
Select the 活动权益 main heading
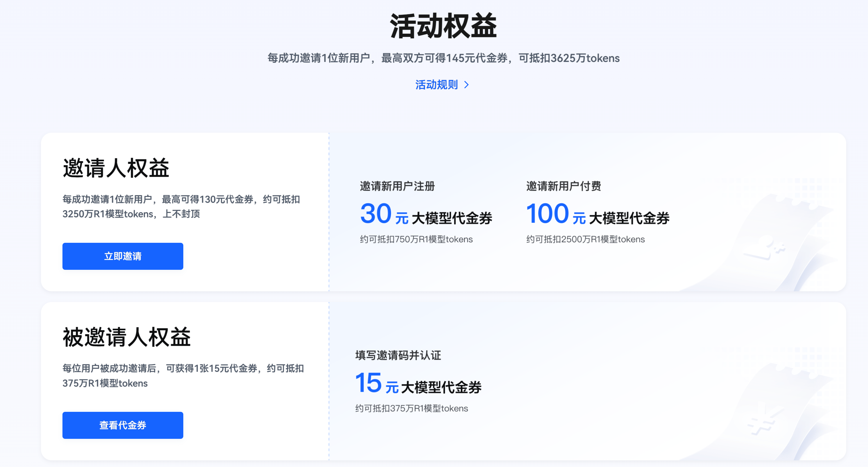pos(443,26)
